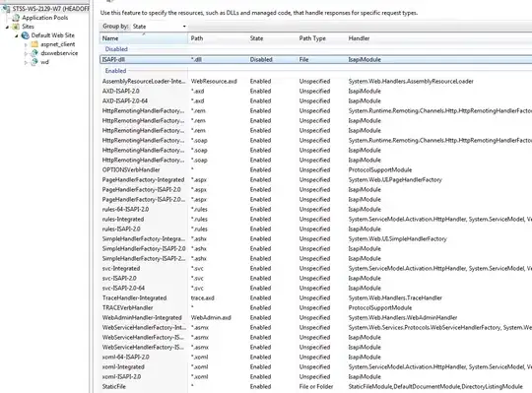Image resolution: width=532 pixels, height=393 pixels.
Task: Select the xoml-Integrated handler row
Action: coord(316,366)
